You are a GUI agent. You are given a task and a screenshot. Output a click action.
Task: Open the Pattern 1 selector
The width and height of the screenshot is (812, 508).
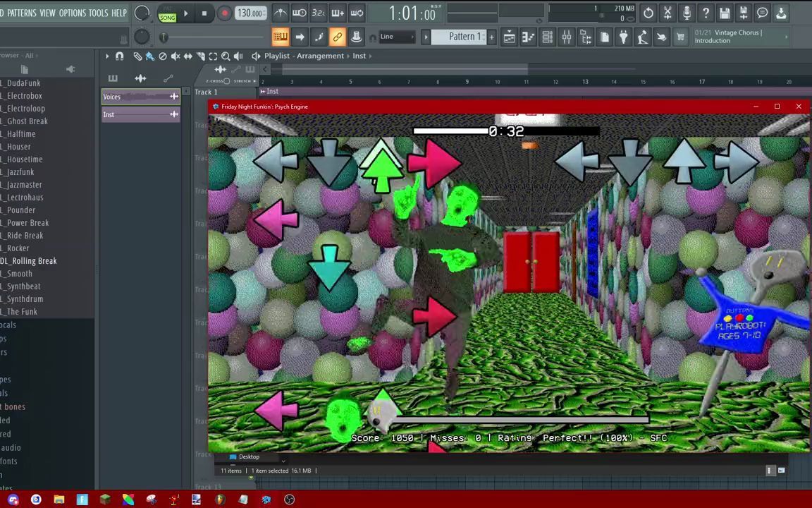pos(458,37)
